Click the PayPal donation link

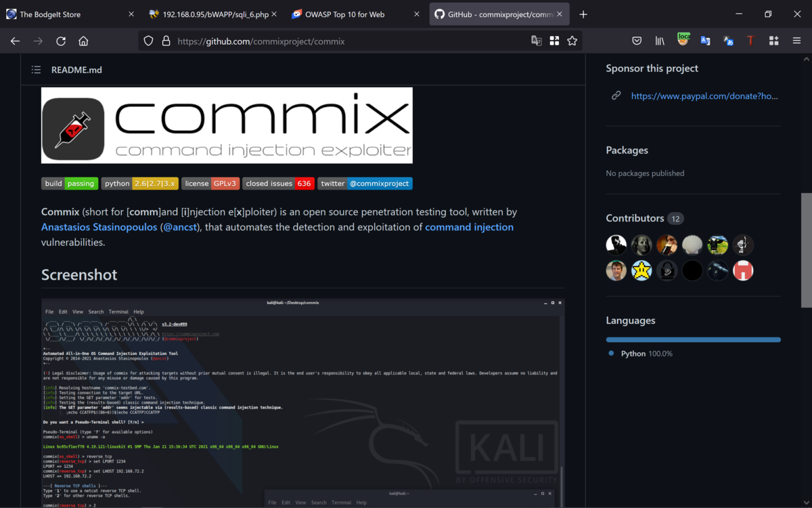click(x=704, y=96)
